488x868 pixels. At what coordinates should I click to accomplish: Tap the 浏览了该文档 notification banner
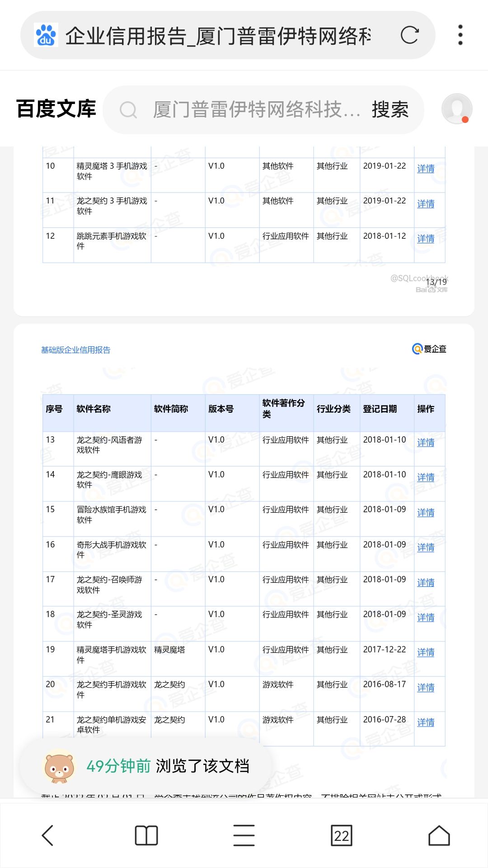point(145,766)
